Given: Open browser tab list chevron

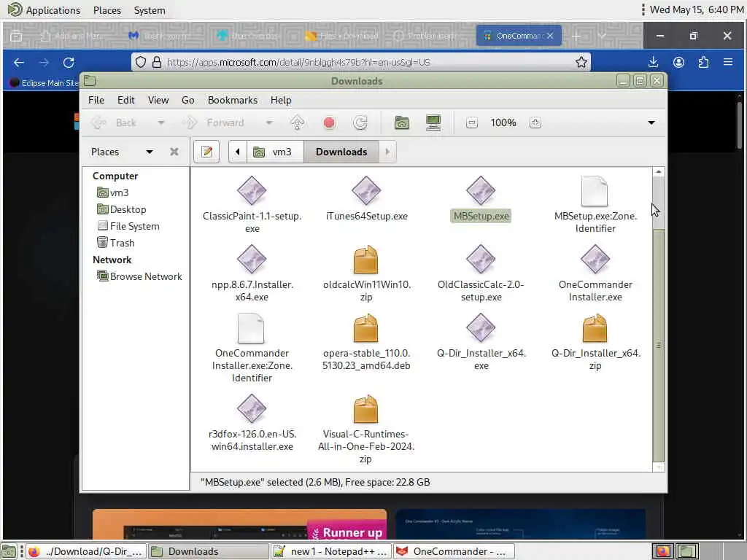Looking at the screenshot, I should (602, 36).
